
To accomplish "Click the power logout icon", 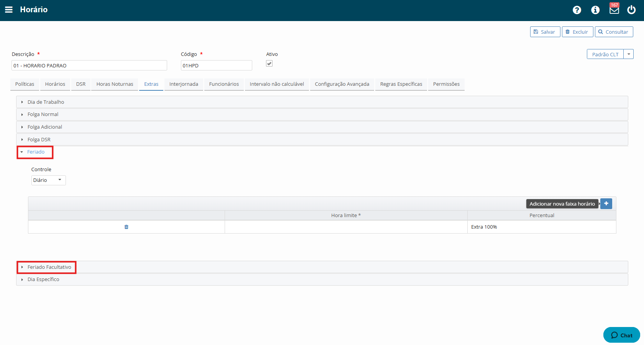I will point(631,10).
